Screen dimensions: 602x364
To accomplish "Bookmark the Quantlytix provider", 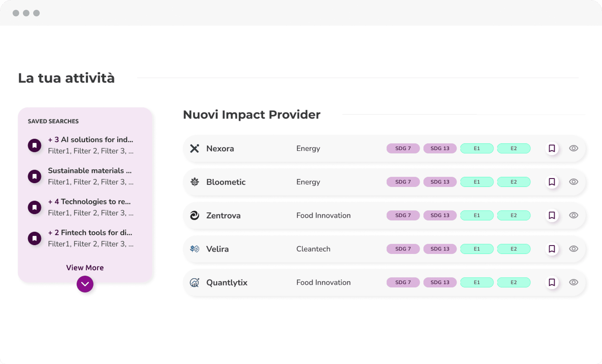I will (x=552, y=282).
